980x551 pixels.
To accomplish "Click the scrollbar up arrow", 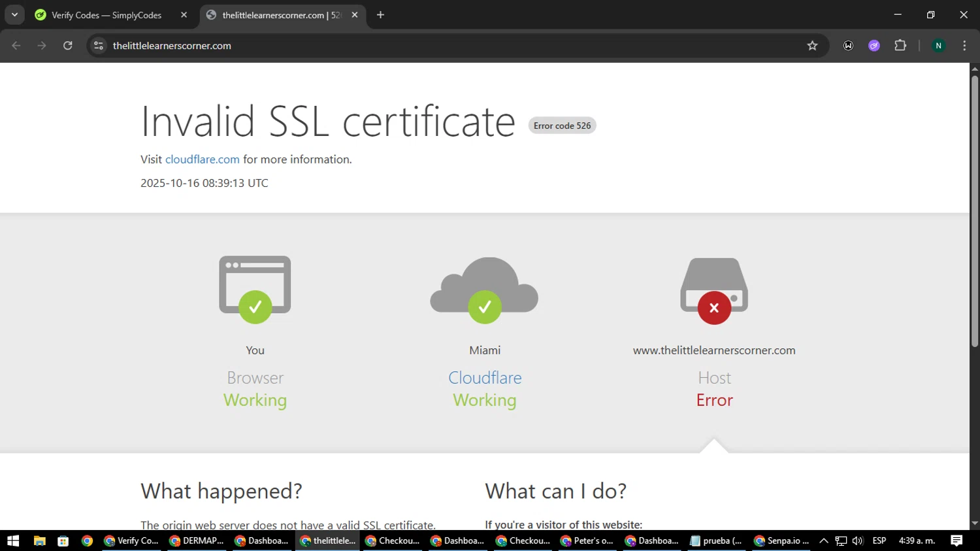I will pyautogui.click(x=975, y=68).
